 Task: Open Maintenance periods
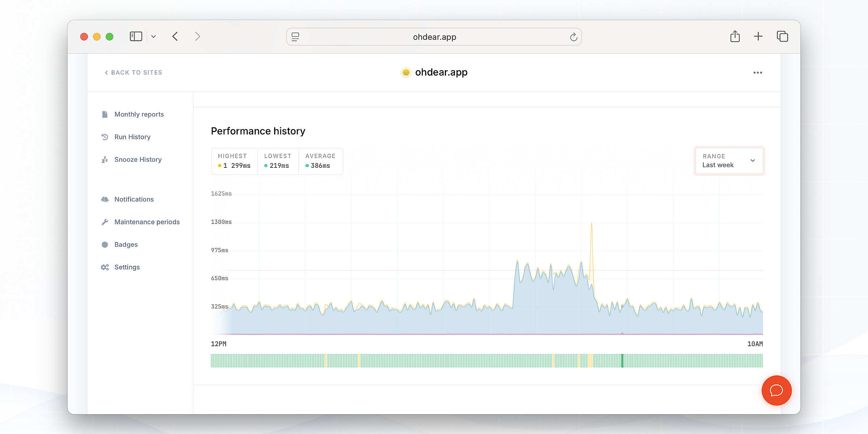pyautogui.click(x=147, y=222)
